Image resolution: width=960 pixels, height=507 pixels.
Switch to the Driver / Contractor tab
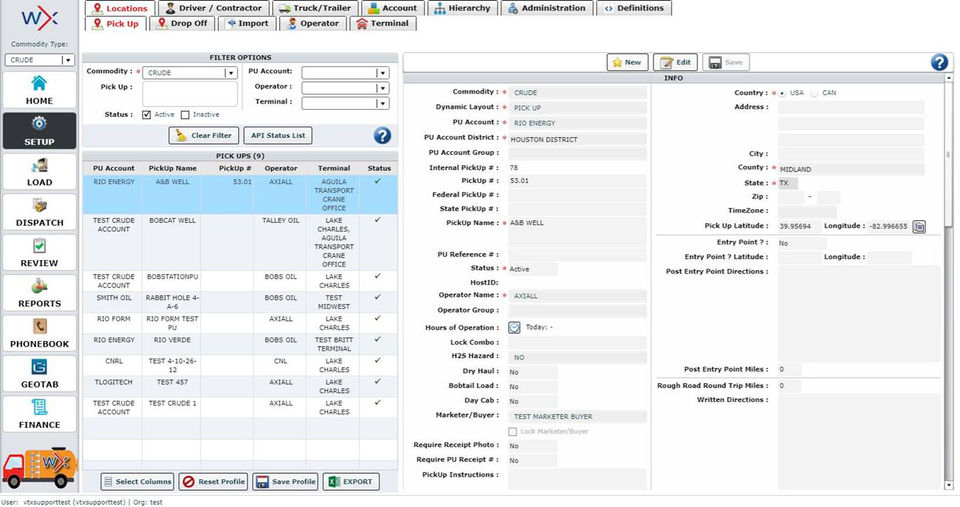(213, 8)
